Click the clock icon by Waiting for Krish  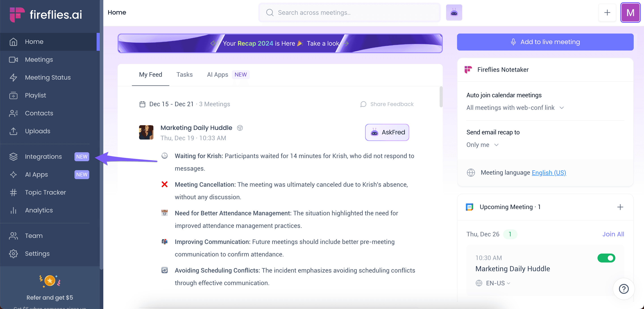(165, 156)
